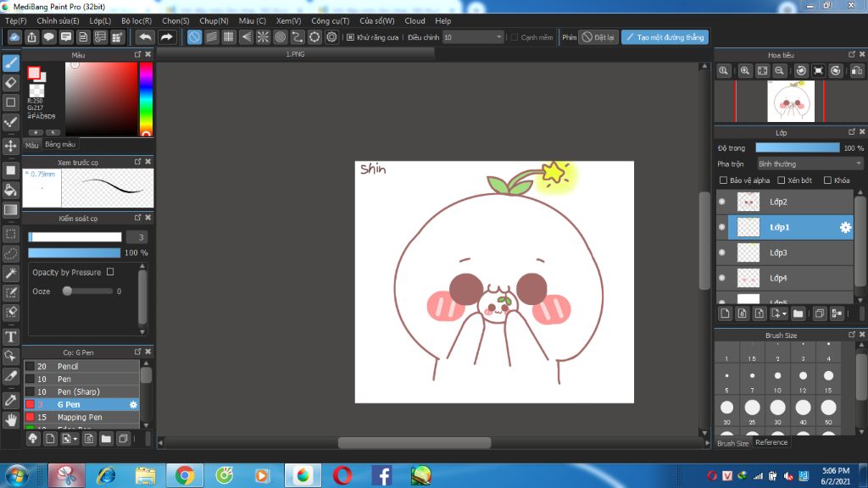Open G Pen brush settings gear
The height and width of the screenshot is (488, 868).
133,404
